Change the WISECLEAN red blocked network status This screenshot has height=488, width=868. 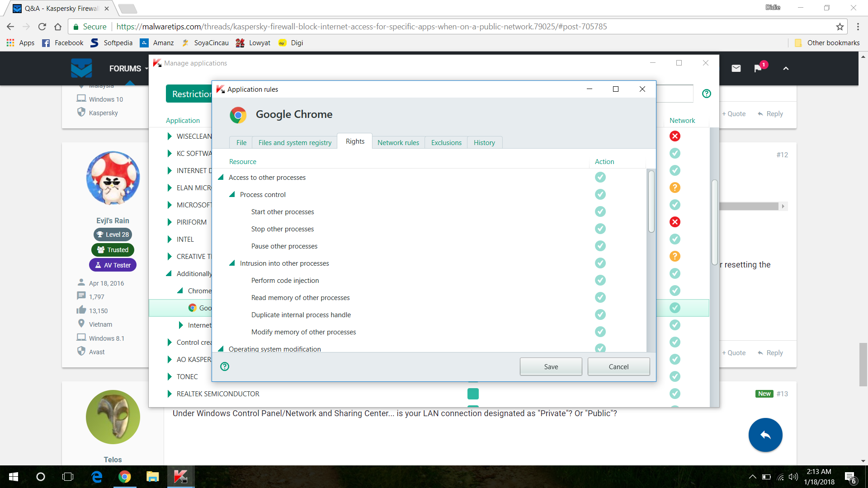tap(675, 136)
